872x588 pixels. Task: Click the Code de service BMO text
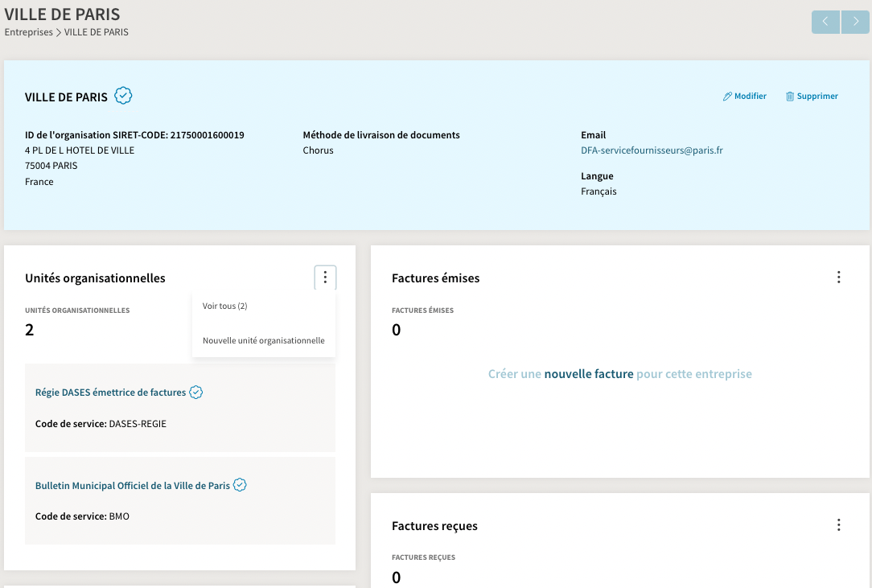pyautogui.click(x=82, y=516)
